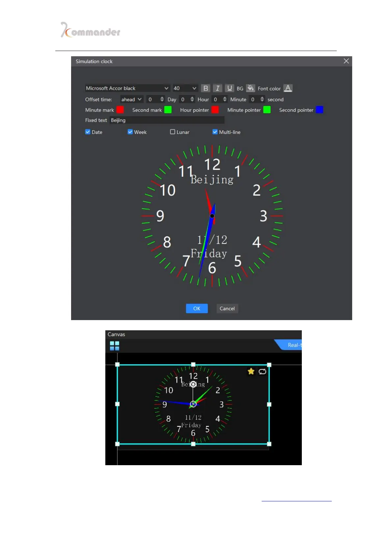Screen dimensions: 392x554
Task: Open the Offset time ahead dropdown
Action: pos(131,99)
